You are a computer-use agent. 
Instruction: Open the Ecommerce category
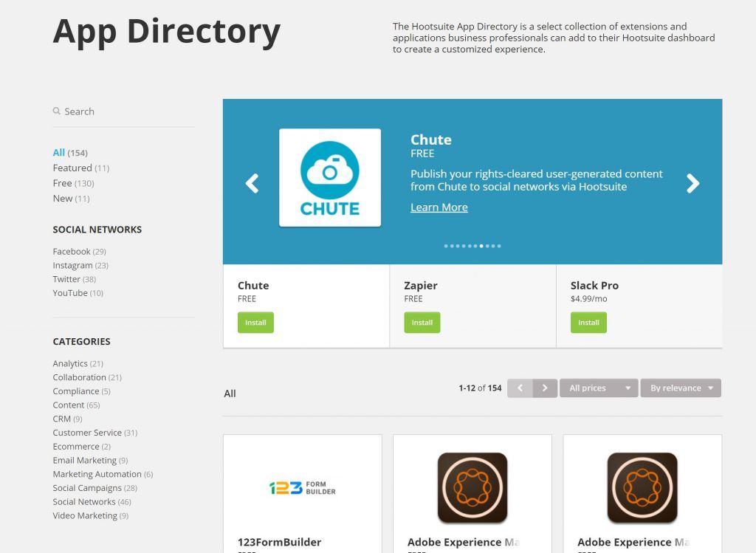pos(81,447)
